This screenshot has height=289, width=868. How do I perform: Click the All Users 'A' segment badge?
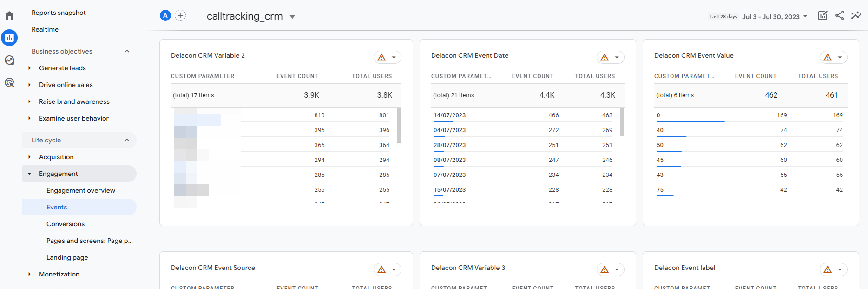tap(165, 15)
